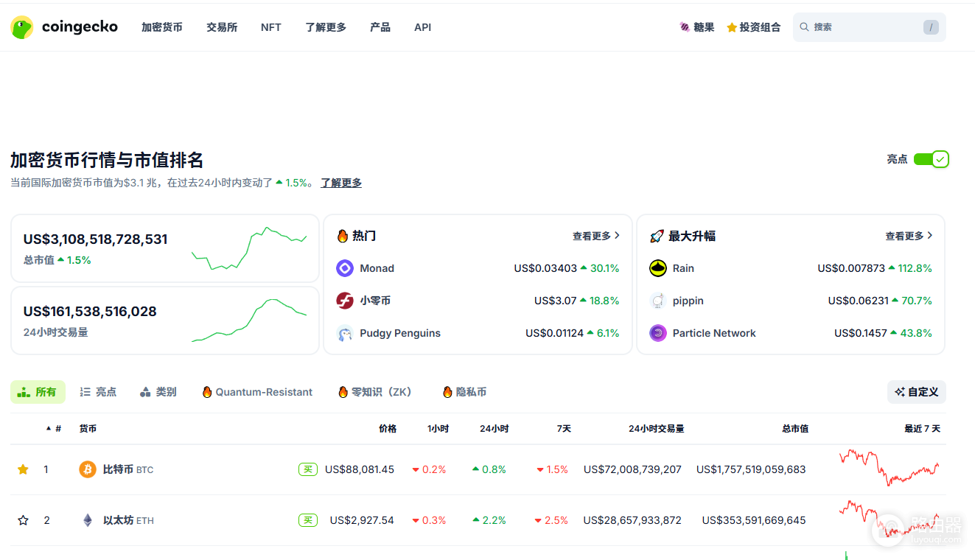Click the 货币 column header

tap(88, 428)
